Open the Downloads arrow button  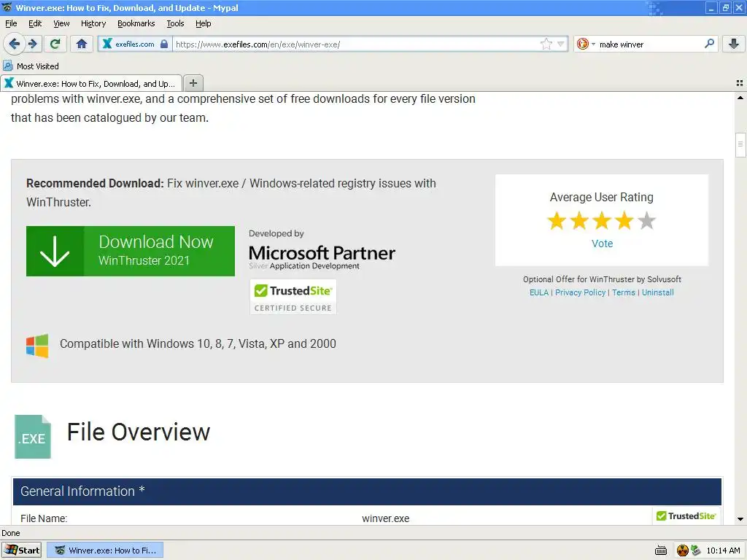tap(734, 44)
